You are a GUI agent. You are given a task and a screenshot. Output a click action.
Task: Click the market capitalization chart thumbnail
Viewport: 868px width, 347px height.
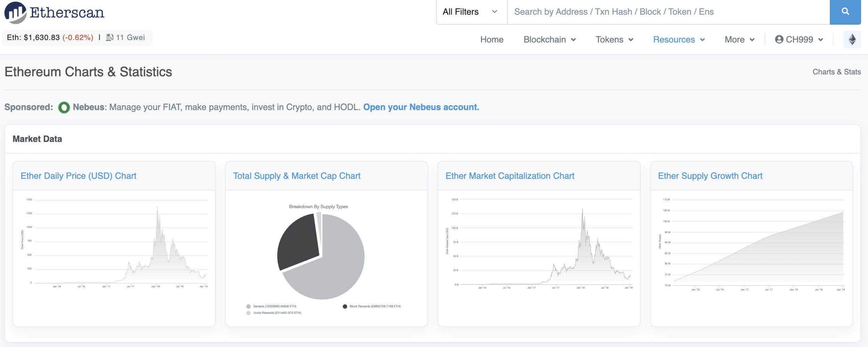coord(539,243)
